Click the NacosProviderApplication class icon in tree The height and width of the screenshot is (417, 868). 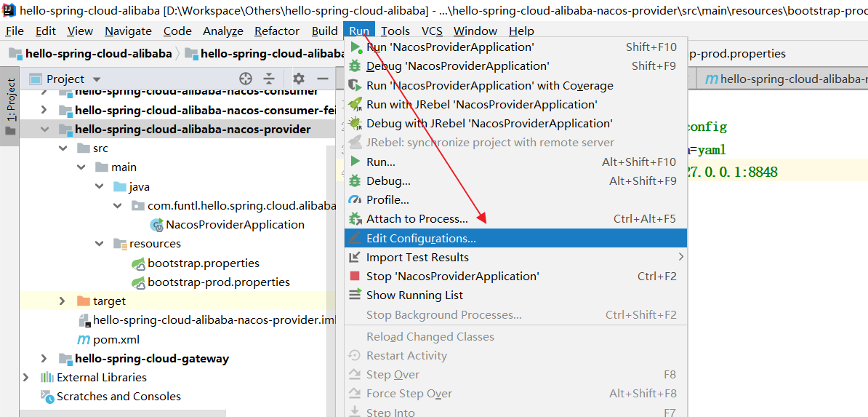click(157, 225)
